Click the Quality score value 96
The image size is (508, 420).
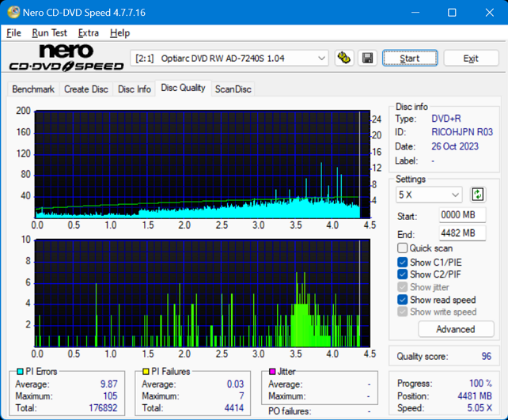[x=487, y=357]
